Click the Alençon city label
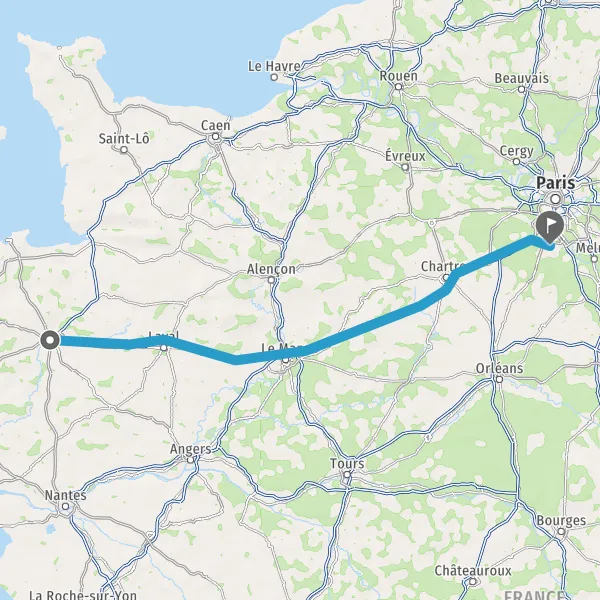Screen dimensions: 600x600 271,269
